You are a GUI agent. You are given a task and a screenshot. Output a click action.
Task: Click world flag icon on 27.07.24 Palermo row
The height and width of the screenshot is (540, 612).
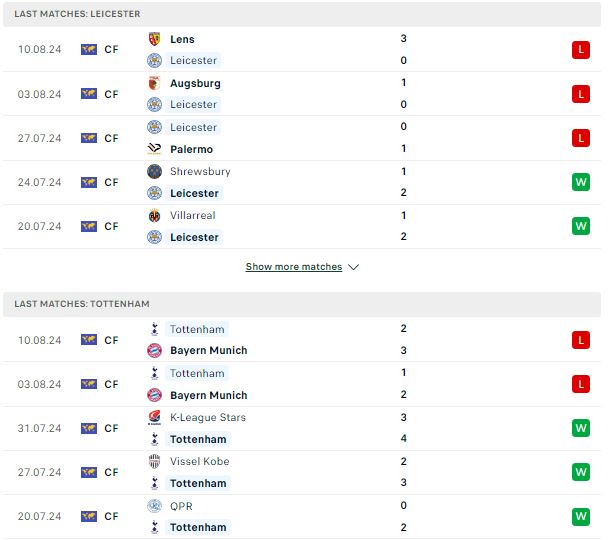click(x=89, y=138)
